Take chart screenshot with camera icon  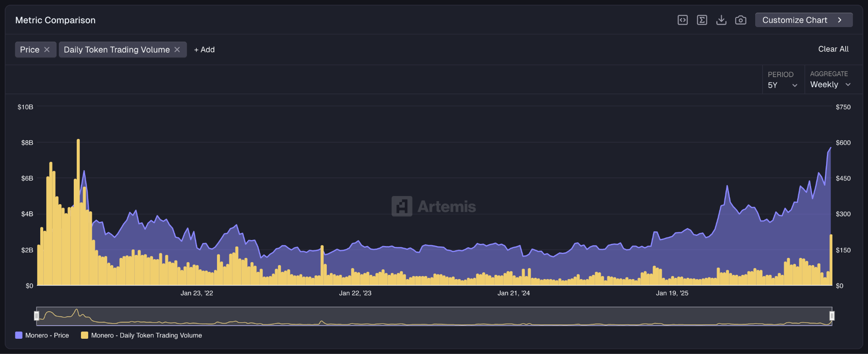coord(740,20)
